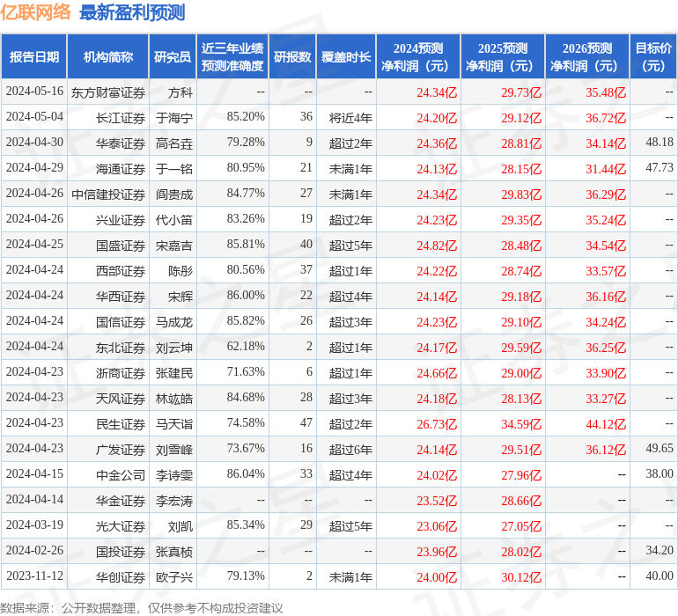Viewport: 678px width, 616px height.
Task: Click the 目标价 column header
Action: [653, 56]
